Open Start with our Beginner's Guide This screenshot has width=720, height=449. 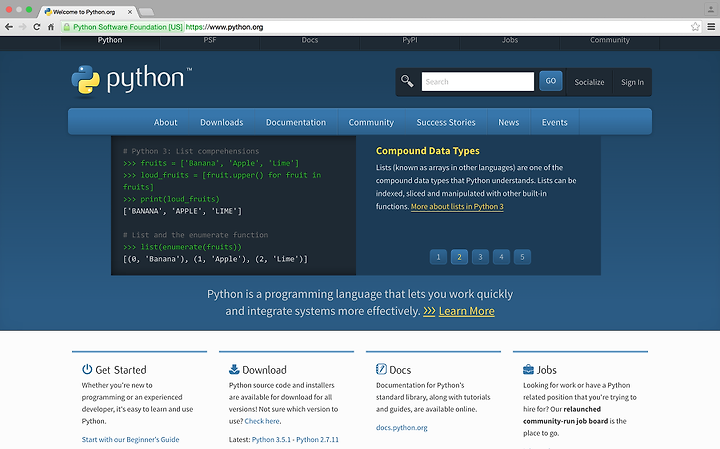click(x=130, y=439)
